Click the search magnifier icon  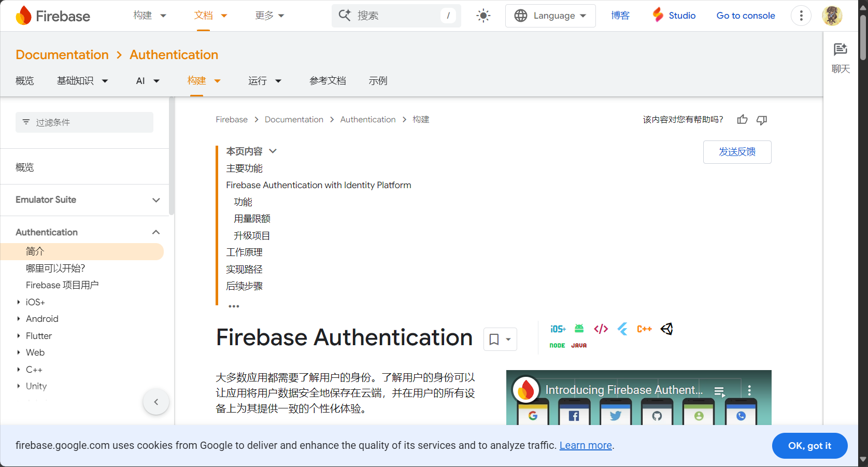(x=345, y=15)
